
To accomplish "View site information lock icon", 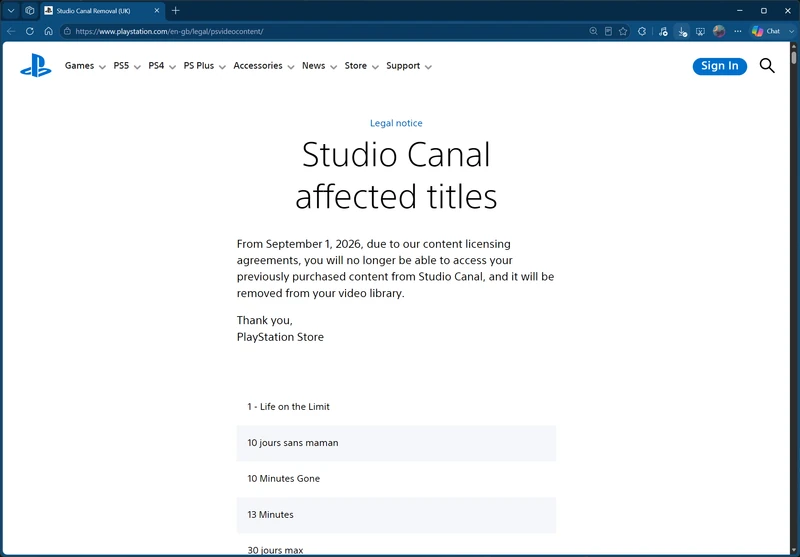I will pyautogui.click(x=67, y=31).
